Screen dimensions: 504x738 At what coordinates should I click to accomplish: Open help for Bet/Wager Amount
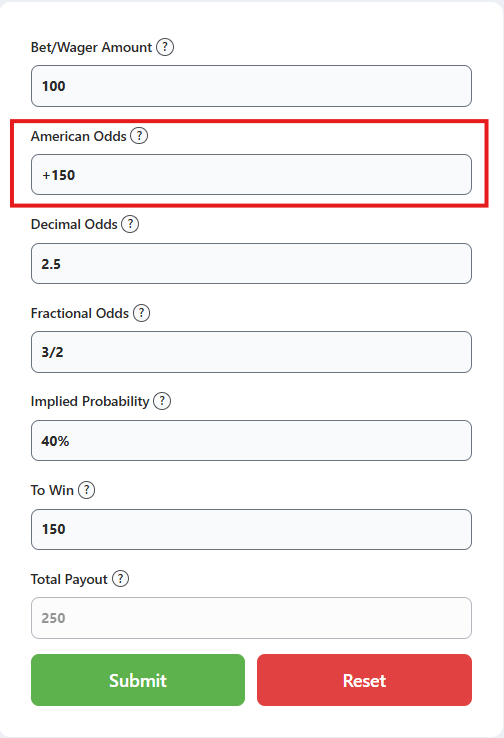tap(165, 47)
